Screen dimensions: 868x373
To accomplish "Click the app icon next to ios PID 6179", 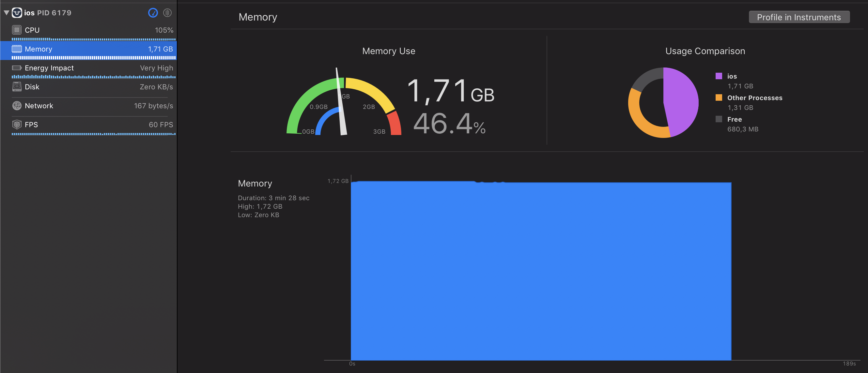I will [16, 12].
